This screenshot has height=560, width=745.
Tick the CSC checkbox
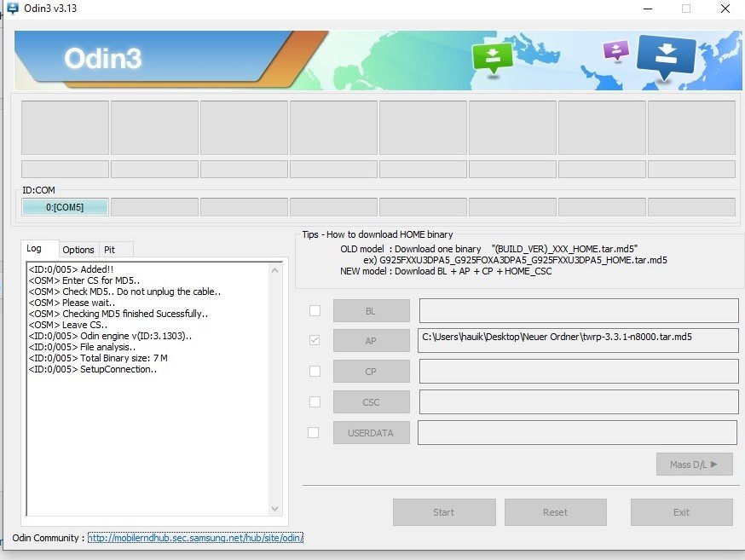click(x=315, y=401)
